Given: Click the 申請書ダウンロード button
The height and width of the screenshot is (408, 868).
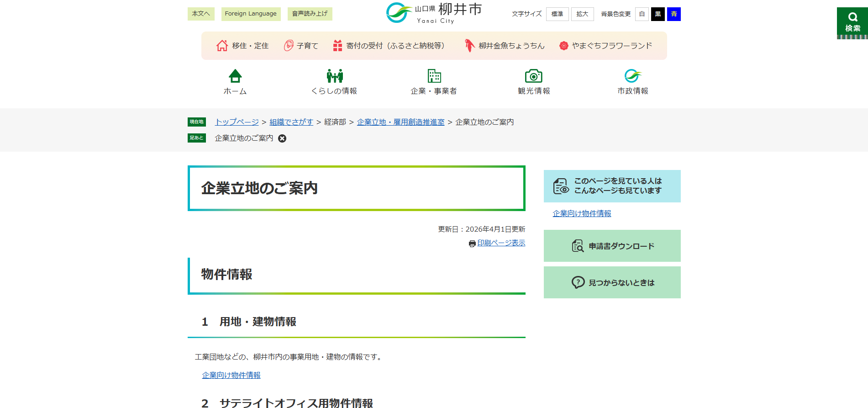Looking at the screenshot, I should [x=612, y=246].
